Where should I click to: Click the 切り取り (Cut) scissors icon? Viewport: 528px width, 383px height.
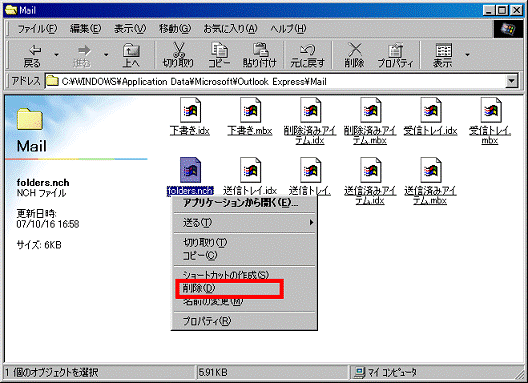pos(178,51)
